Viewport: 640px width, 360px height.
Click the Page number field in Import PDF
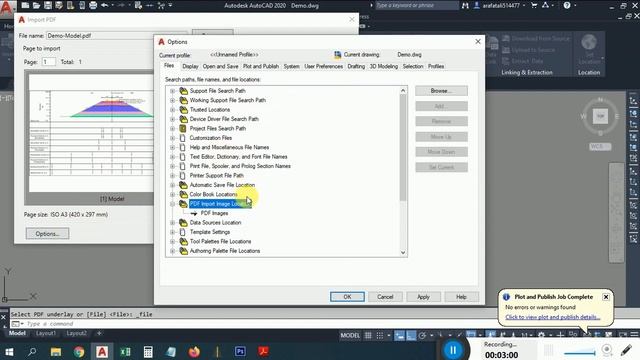click(49, 62)
